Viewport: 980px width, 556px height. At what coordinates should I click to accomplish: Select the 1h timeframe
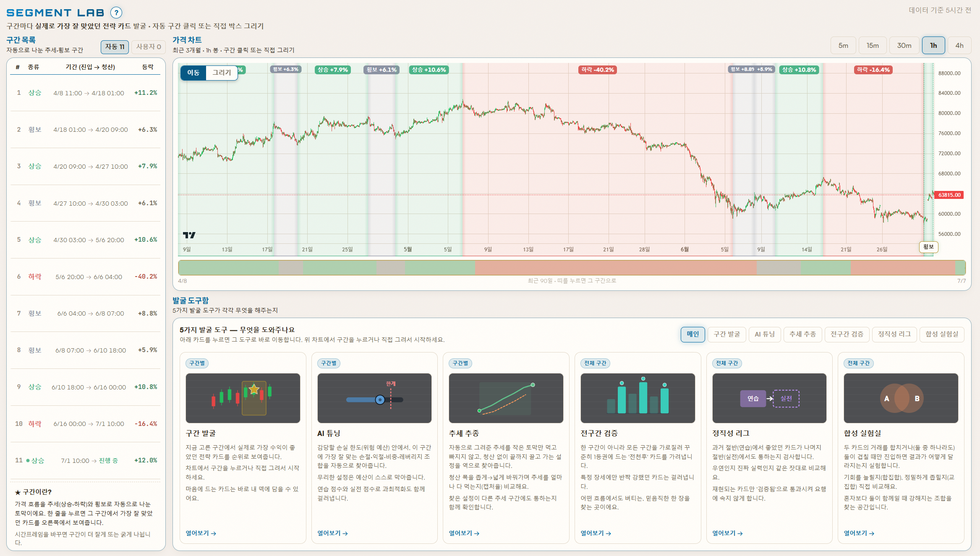pyautogui.click(x=933, y=45)
